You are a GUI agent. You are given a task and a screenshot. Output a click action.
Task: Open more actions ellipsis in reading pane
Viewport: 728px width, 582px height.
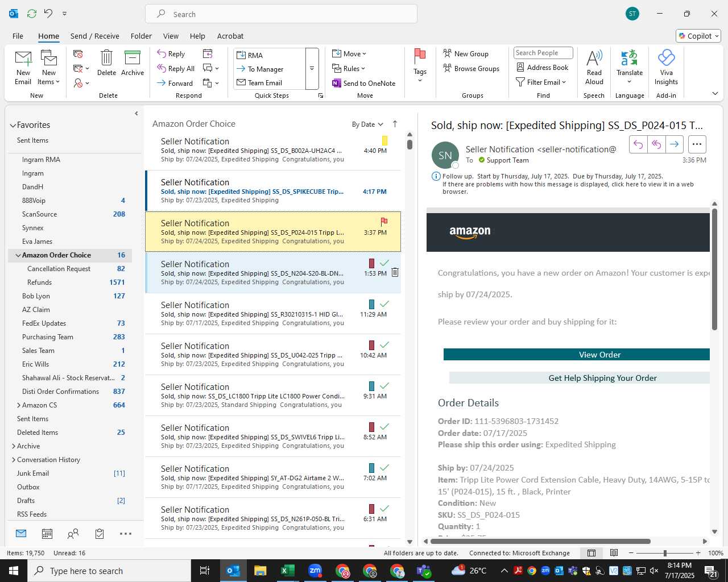pyautogui.click(x=697, y=144)
